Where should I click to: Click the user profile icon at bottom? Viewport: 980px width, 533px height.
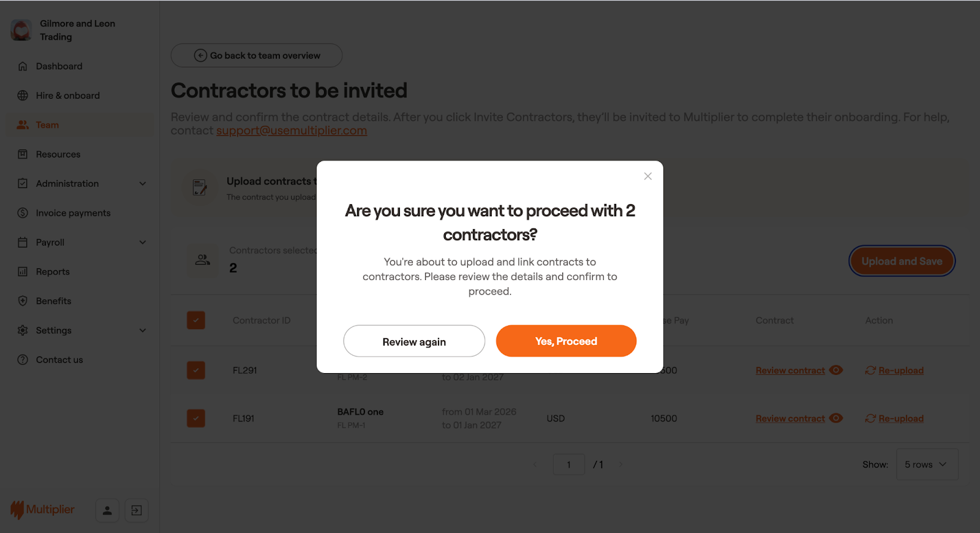[x=107, y=510]
